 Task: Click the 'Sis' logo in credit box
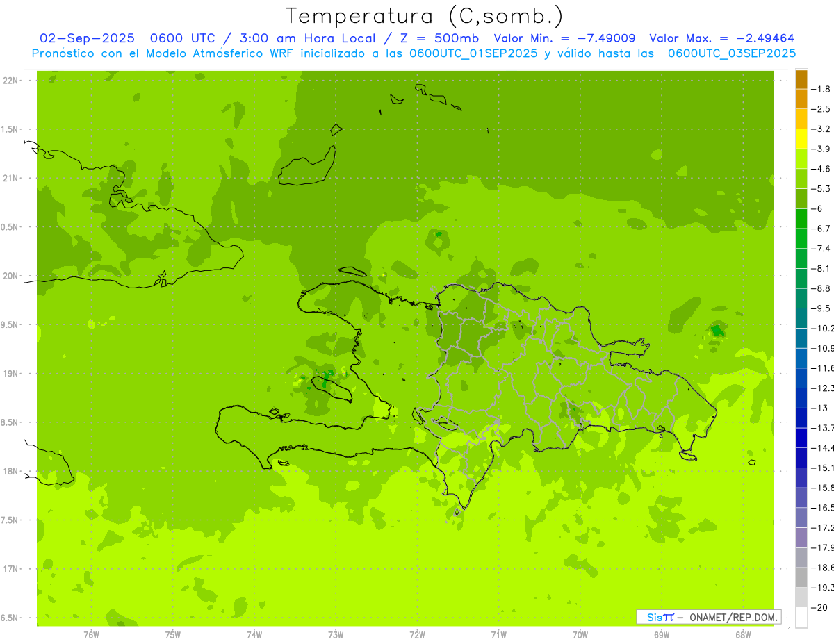pos(654,617)
